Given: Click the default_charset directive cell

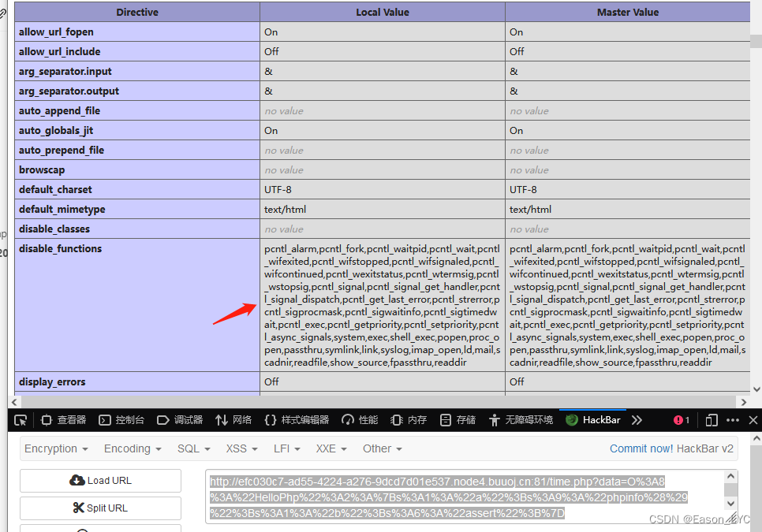Looking at the screenshot, I should tap(137, 190).
